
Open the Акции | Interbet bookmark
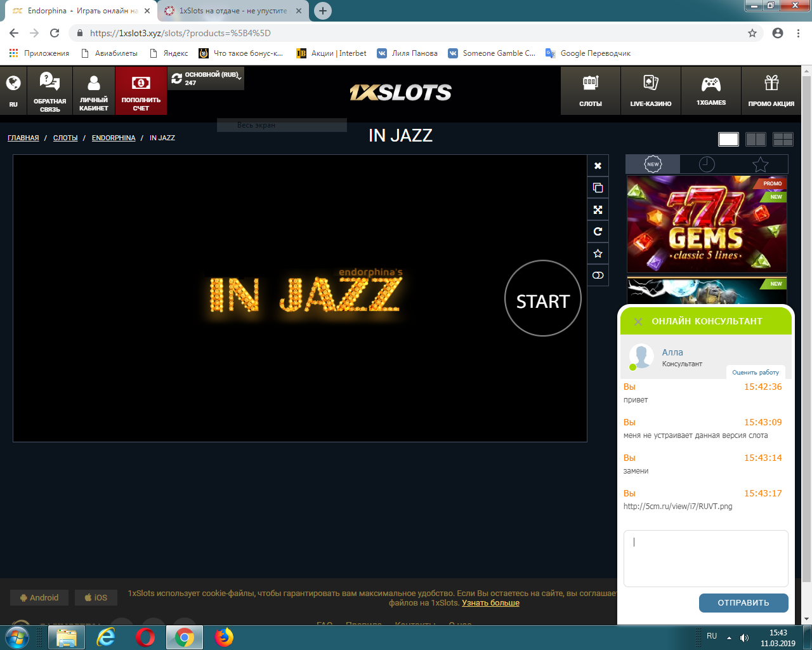pyautogui.click(x=332, y=53)
